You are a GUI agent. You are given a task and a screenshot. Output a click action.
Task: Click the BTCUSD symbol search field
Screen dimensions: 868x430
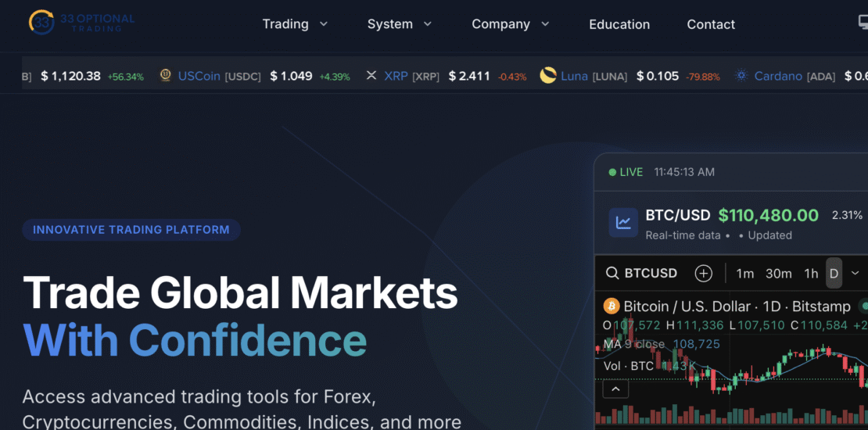(x=641, y=274)
